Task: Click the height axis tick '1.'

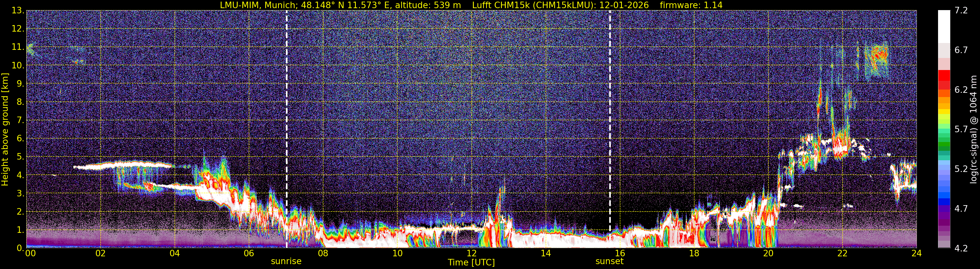Action: (x=20, y=230)
